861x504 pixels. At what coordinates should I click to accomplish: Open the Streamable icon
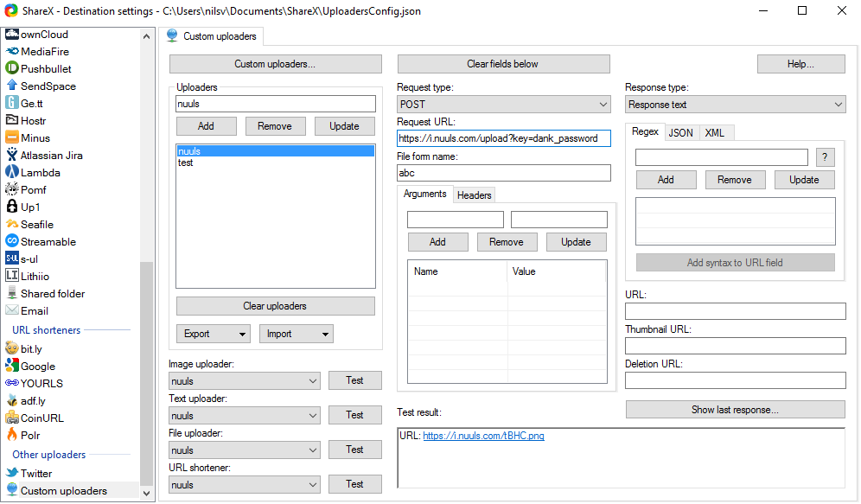pyautogui.click(x=11, y=241)
